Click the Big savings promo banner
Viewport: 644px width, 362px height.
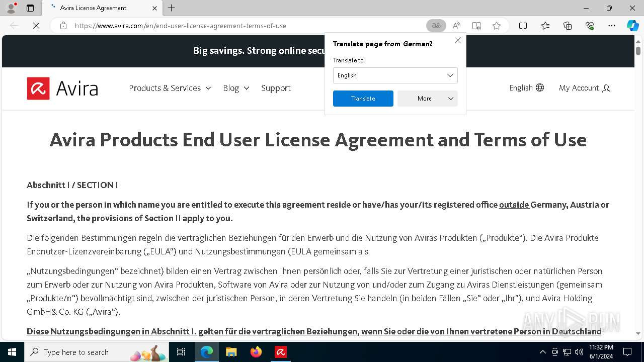[x=318, y=51]
